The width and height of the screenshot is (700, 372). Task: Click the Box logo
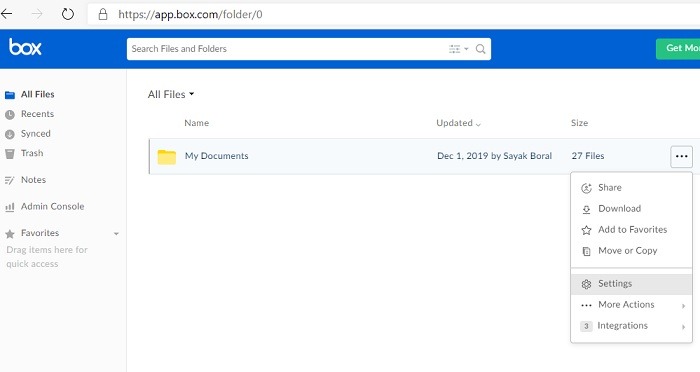click(x=25, y=47)
